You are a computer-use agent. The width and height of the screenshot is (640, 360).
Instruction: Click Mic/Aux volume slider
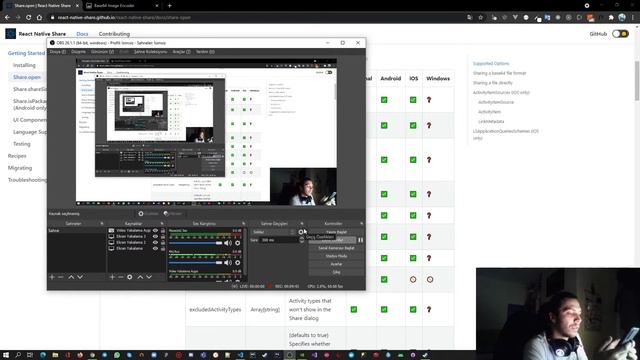click(196, 262)
